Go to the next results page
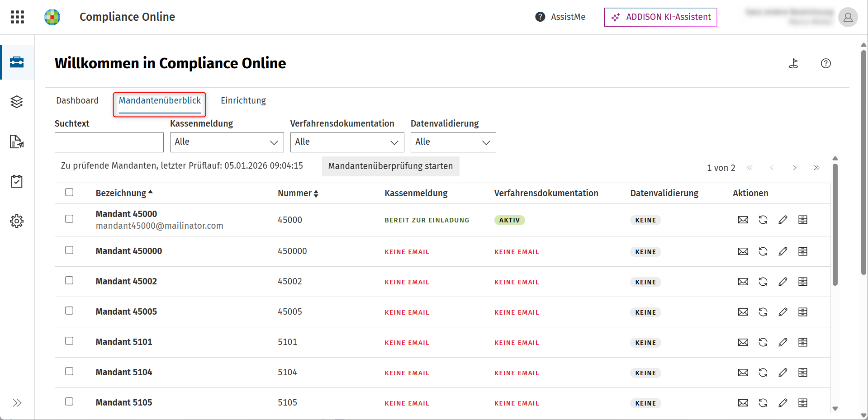The width and height of the screenshot is (868, 420). pyautogui.click(x=795, y=168)
